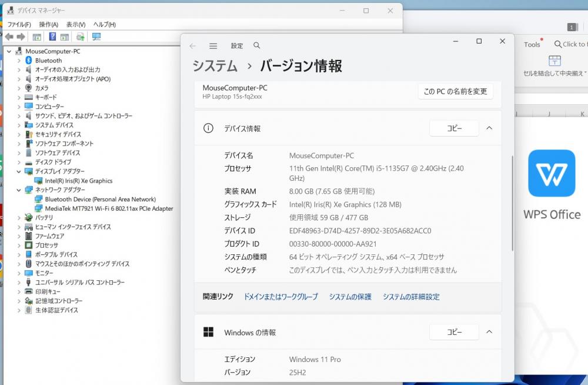Click the merge and center cells icon
Screen dimensions: 588x385
pyautogui.click(x=554, y=61)
